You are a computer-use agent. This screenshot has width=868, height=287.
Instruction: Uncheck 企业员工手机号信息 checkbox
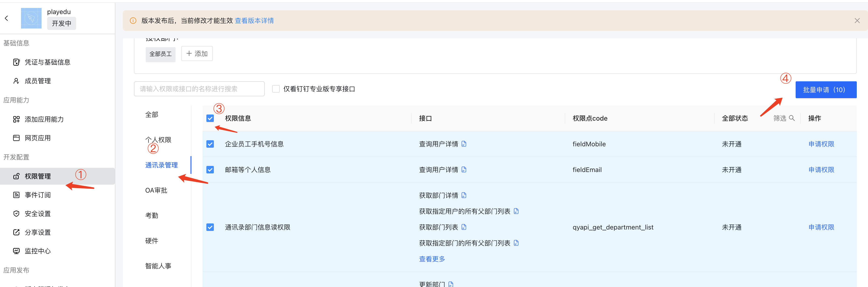click(x=210, y=144)
